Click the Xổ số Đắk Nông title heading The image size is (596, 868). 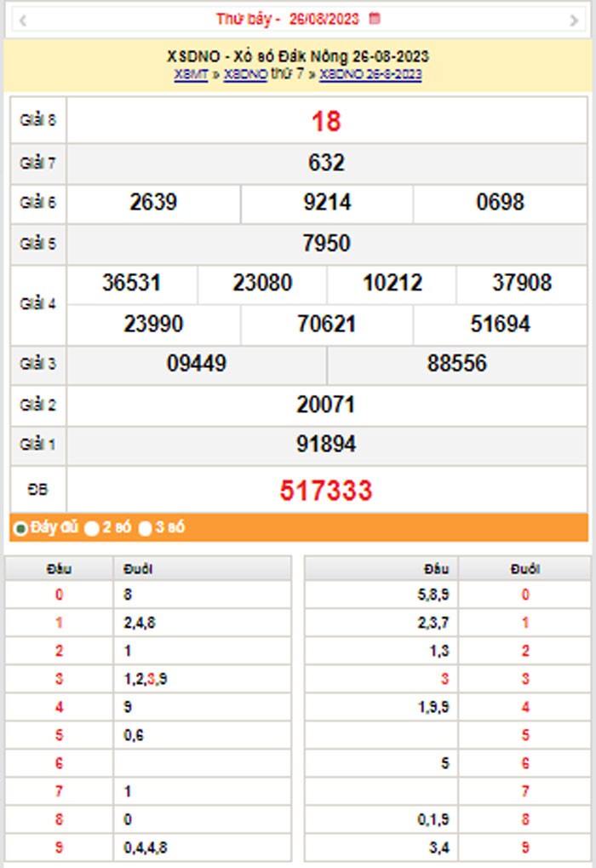point(298,56)
